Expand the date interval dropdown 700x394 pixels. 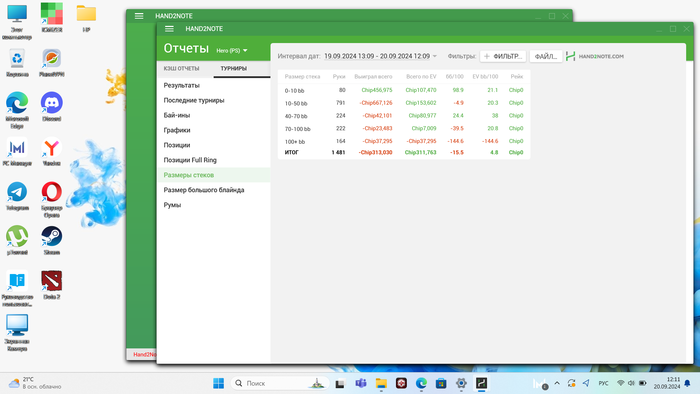[x=380, y=56]
